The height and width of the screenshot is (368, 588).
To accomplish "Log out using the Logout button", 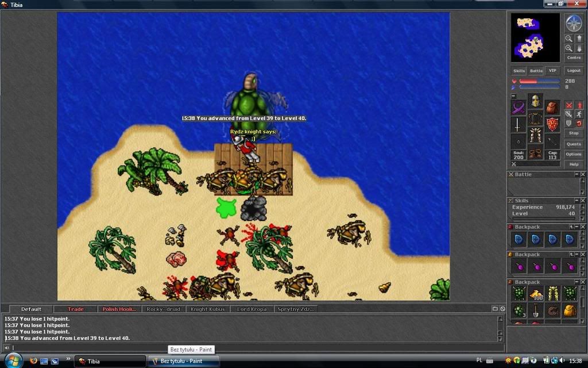I will (574, 71).
